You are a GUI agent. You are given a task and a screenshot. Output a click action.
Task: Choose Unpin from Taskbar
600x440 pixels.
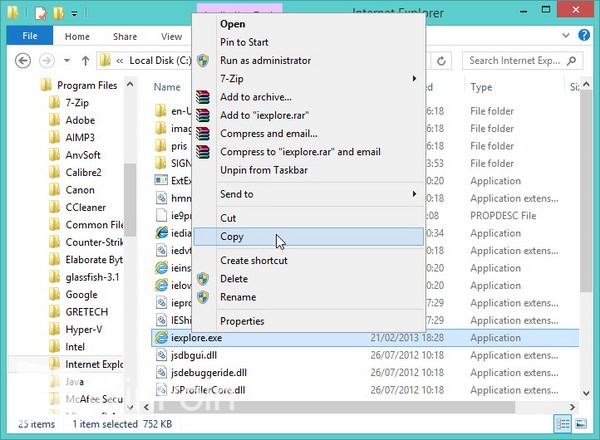pos(308,170)
